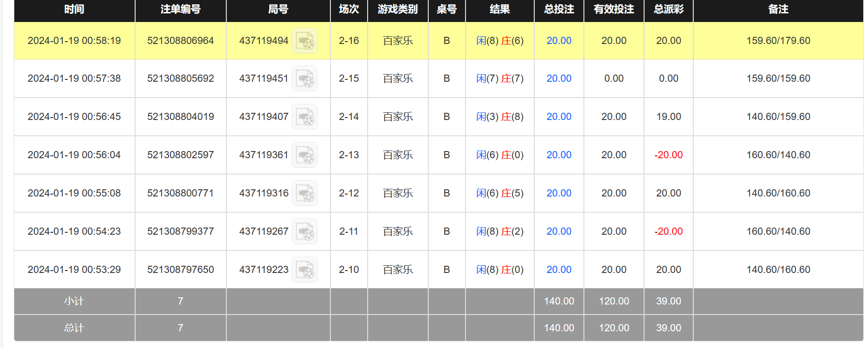
Task: Click the 场次 column header
Action: coord(349,9)
